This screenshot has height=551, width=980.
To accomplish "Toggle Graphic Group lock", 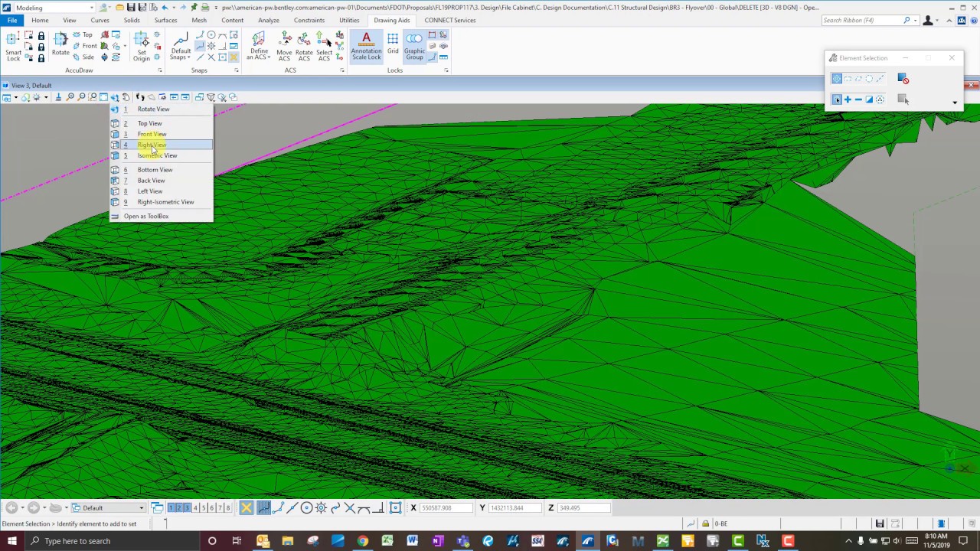I will [414, 47].
